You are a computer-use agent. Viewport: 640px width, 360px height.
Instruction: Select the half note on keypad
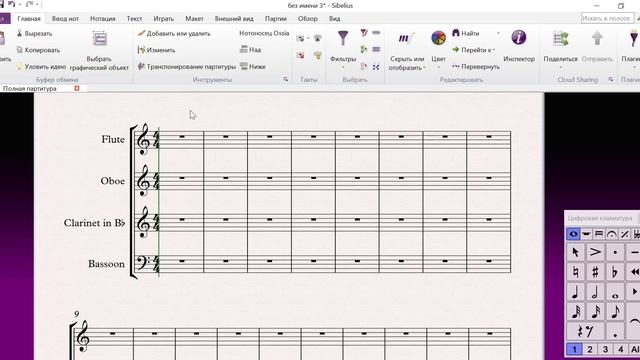[595, 292]
